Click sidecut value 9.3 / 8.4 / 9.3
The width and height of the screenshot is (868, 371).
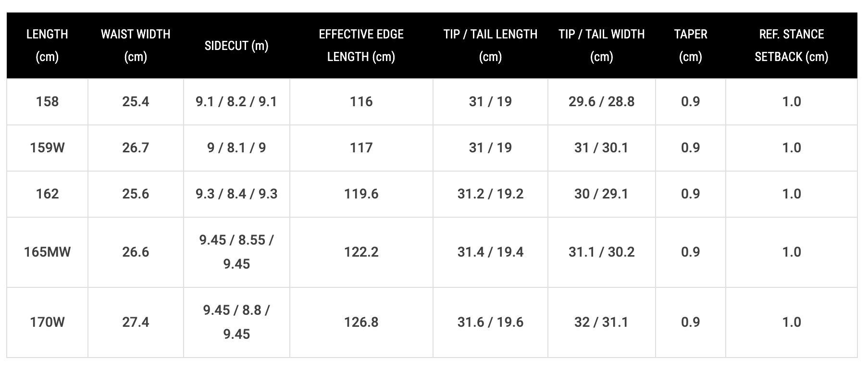(x=236, y=194)
